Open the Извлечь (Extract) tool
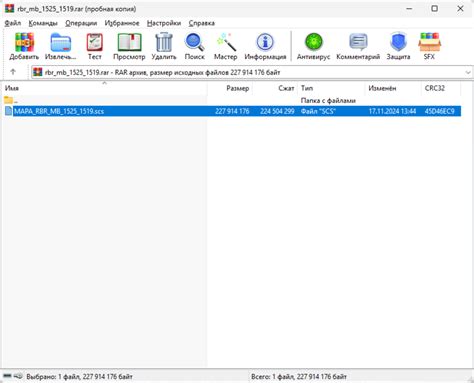The width and height of the screenshot is (474, 383). coord(61,46)
